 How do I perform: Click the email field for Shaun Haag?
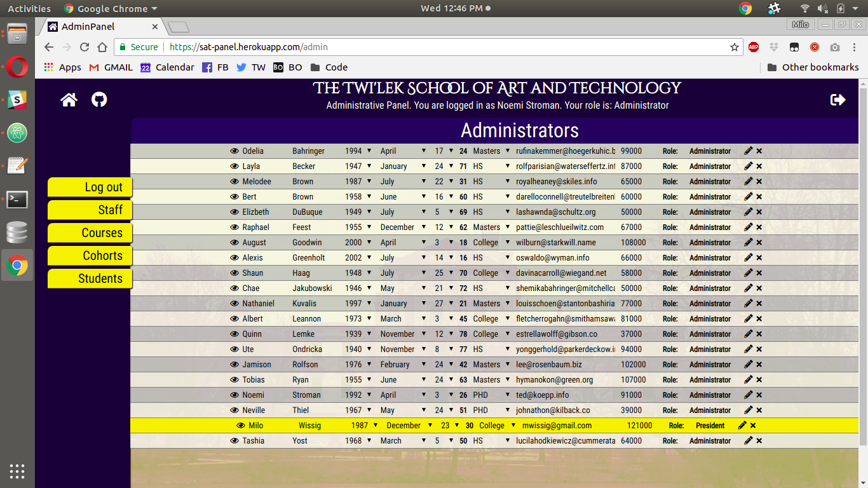point(566,273)
